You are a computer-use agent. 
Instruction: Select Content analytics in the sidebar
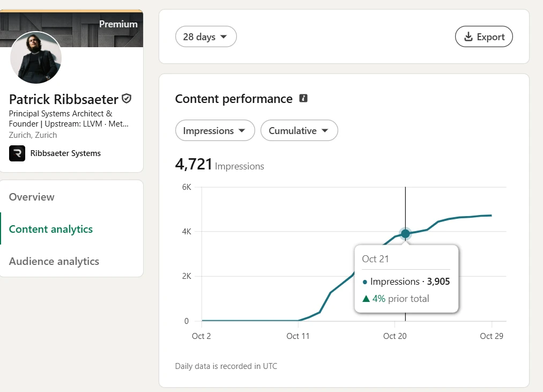(51, 229)
